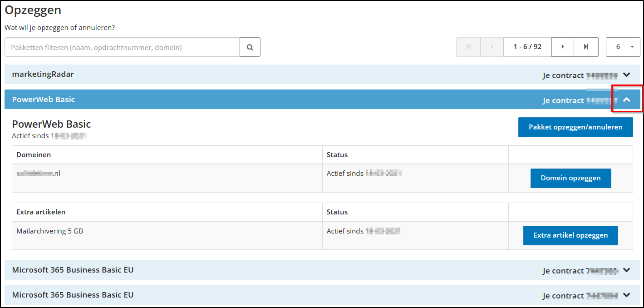Click the .nl domain name cell
The image size is (644, 308).
tap(39, 174)
